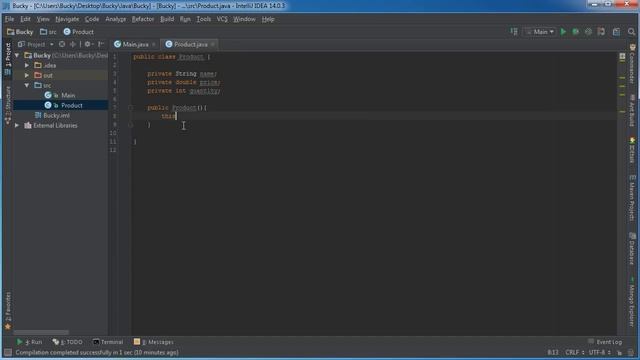Open the Build menu
The image size is (640, 360).
[167, 19]
